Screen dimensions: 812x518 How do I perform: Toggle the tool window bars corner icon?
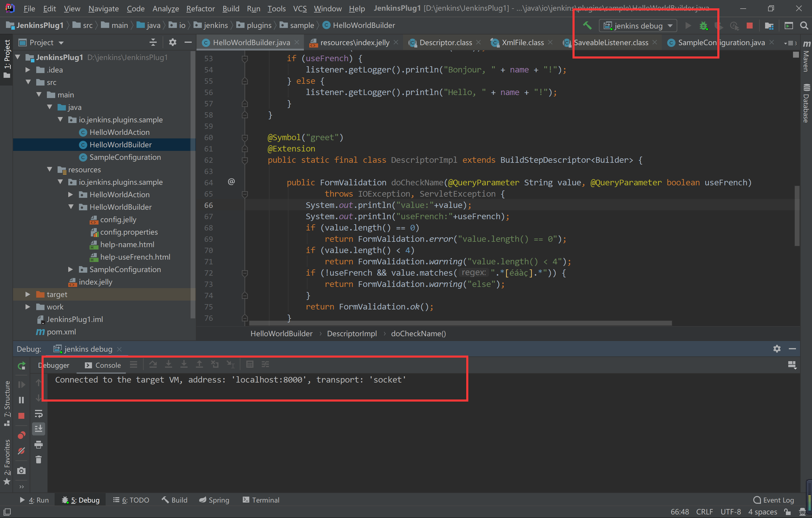click(7, 511)
